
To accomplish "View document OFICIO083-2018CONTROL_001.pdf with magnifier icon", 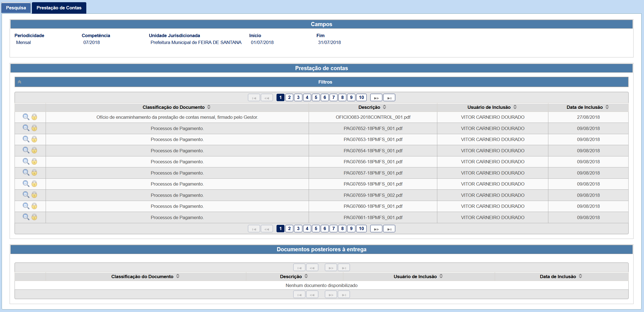I will point(26,117).
